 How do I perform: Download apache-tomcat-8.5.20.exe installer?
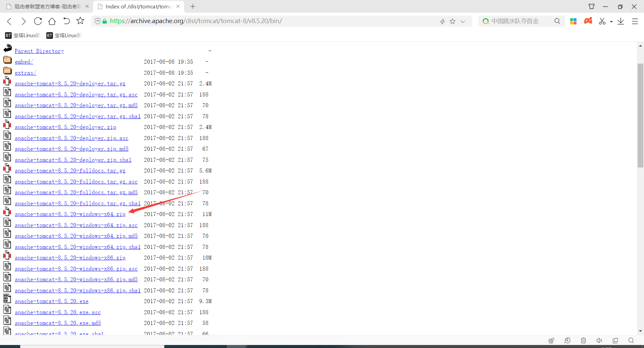[x=52, y=301]
